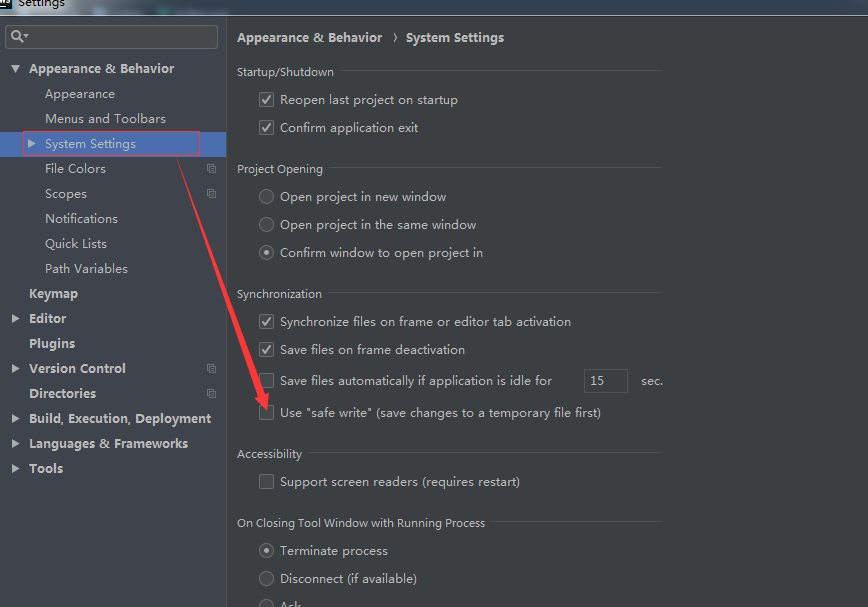Open Keymap settings

[x=53, y=294]
